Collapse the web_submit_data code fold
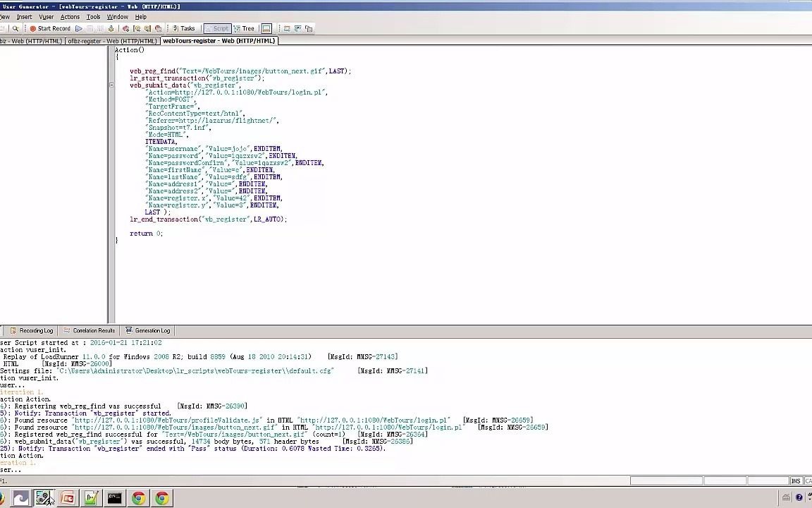 pos(111,85)
